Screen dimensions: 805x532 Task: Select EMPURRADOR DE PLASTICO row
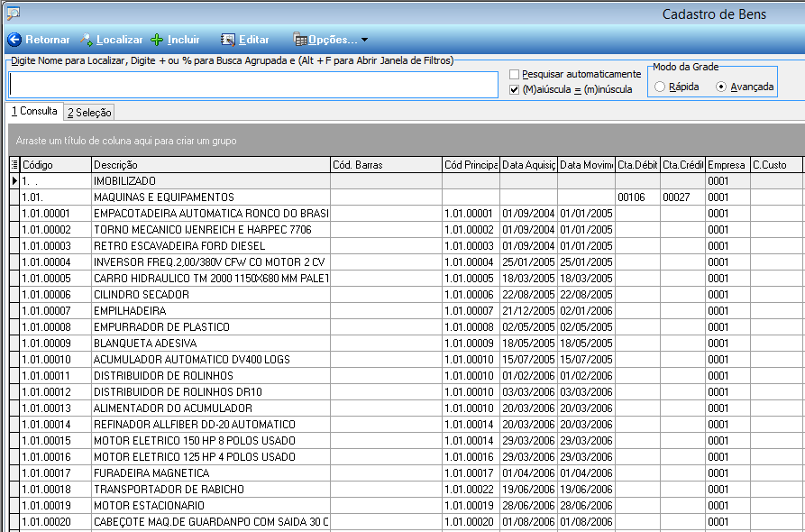407,327
